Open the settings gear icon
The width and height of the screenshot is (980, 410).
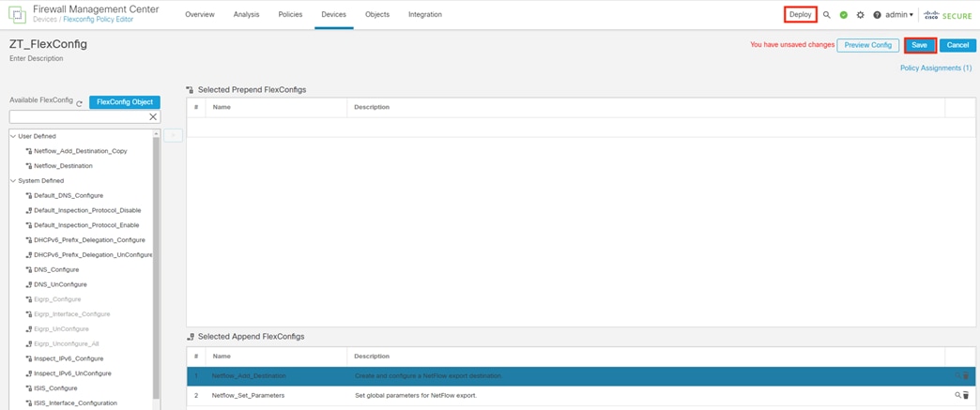[x=861, y=15]
